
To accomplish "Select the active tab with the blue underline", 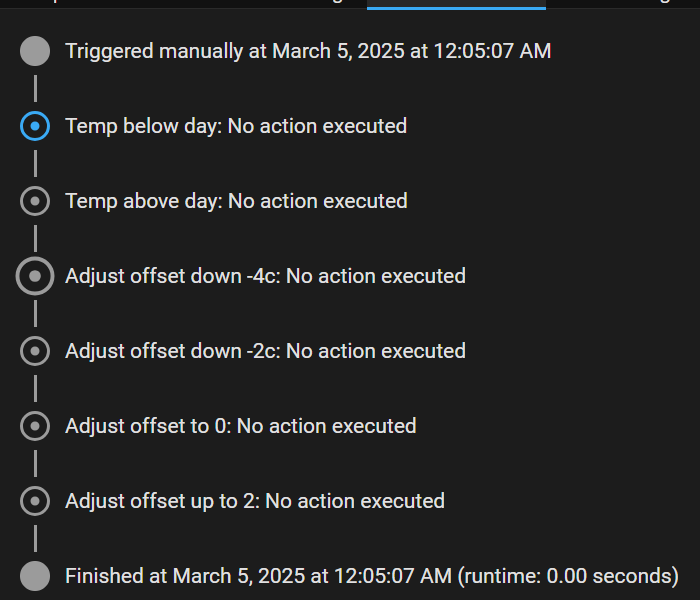I will pos(456,3).
